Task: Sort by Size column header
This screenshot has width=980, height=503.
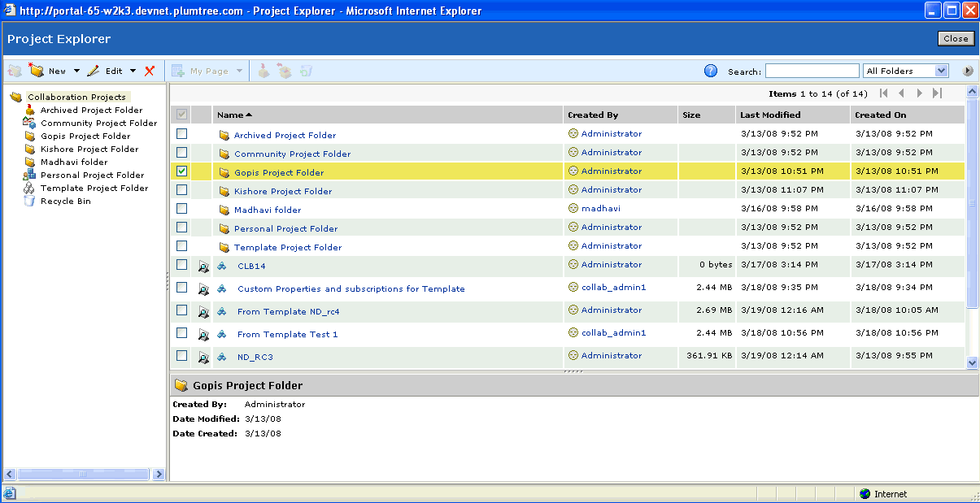Action: (691, 115)
